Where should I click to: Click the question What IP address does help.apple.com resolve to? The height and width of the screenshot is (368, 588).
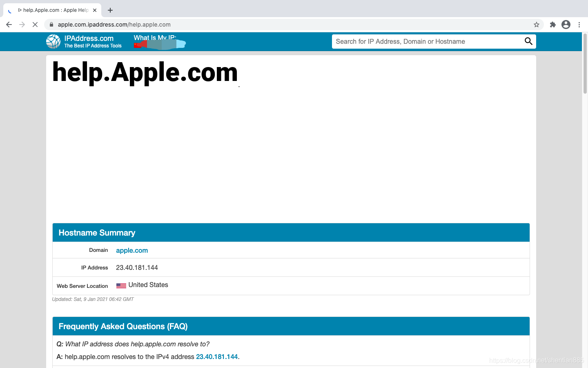(133, 344)
